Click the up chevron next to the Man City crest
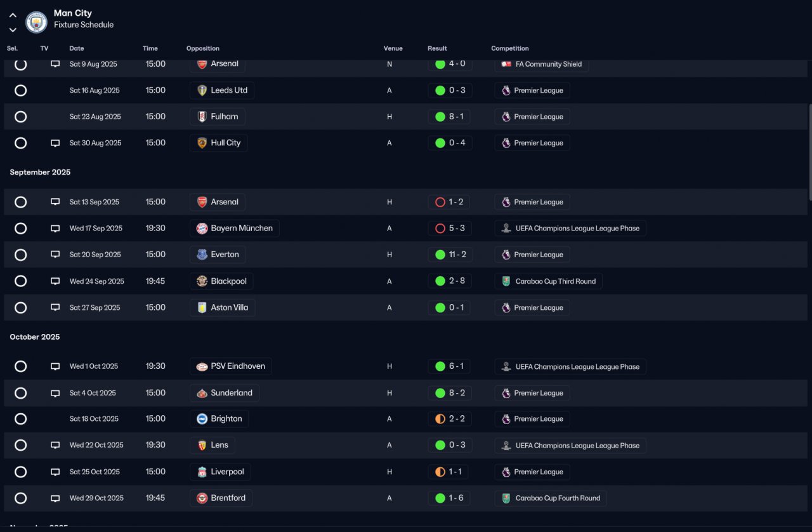The height and width of the screenshot is (532, 812). (x=13, y=15)
